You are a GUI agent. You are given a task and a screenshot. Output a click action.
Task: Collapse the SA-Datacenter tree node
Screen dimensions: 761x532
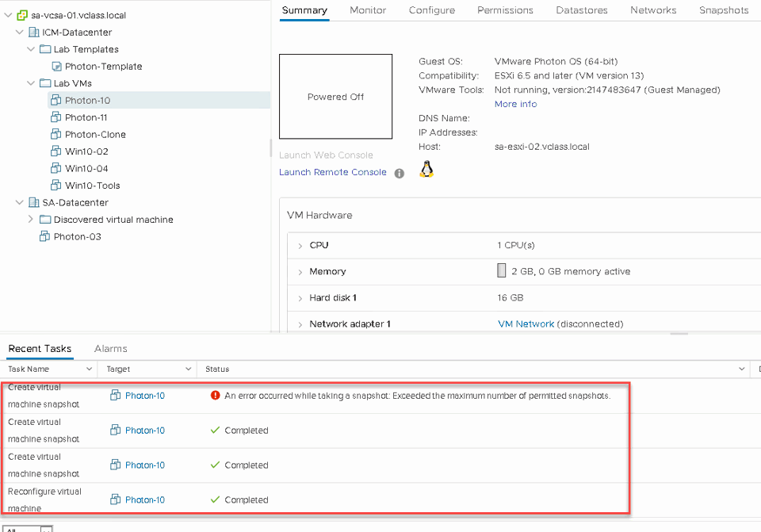coord(19,202)
